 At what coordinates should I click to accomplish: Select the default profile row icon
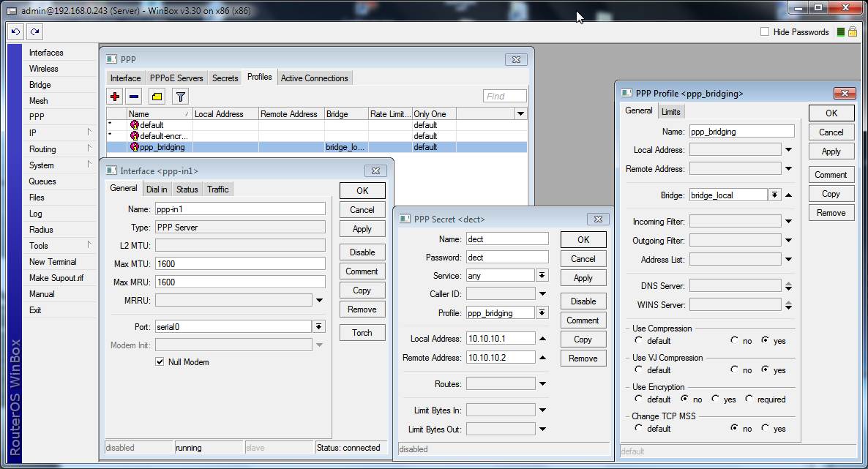(134, 125)
